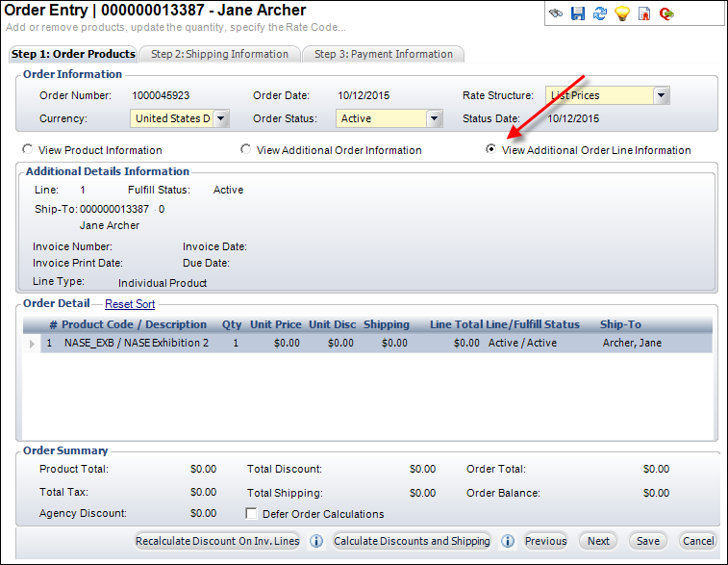The image size is (728, 565).
Task: Expand the NASE_EXB order line row arrow
Action: 32,344
